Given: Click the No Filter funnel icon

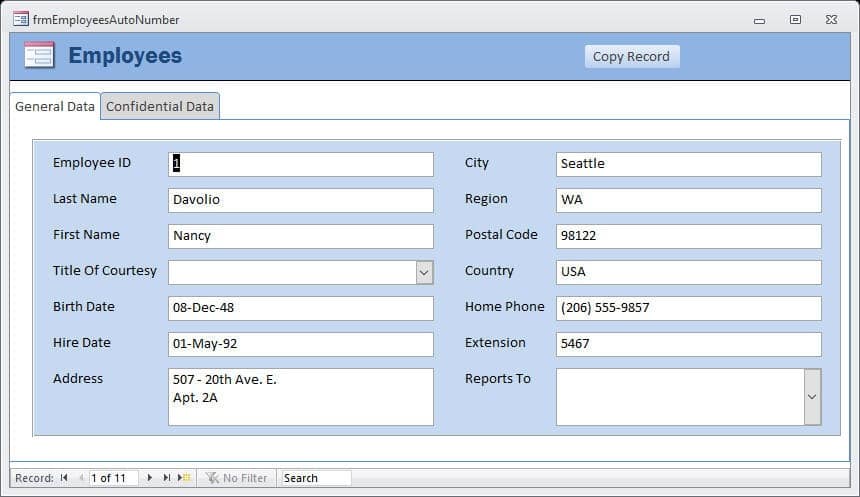Looking at the screenshot, I should (x=212, y=478).
